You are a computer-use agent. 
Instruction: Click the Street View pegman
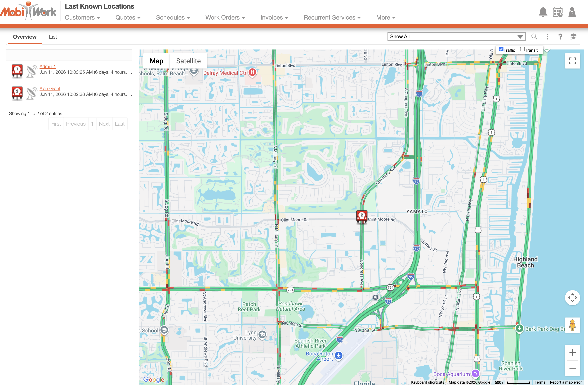(x=572, y=325)
